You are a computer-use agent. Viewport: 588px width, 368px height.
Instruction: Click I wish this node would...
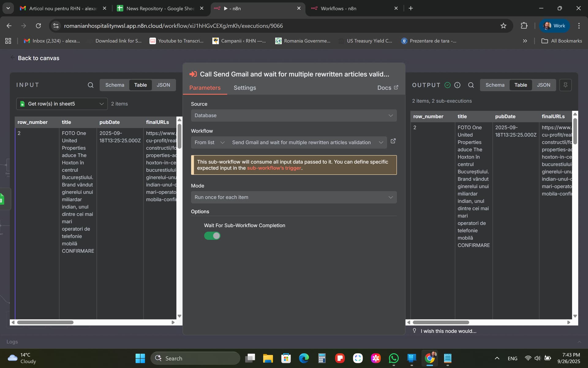pyautogui.click(x=448, y=331)
